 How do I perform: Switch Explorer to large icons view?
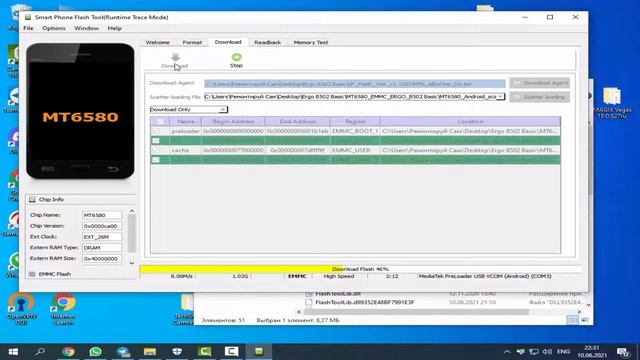point(585,320)
